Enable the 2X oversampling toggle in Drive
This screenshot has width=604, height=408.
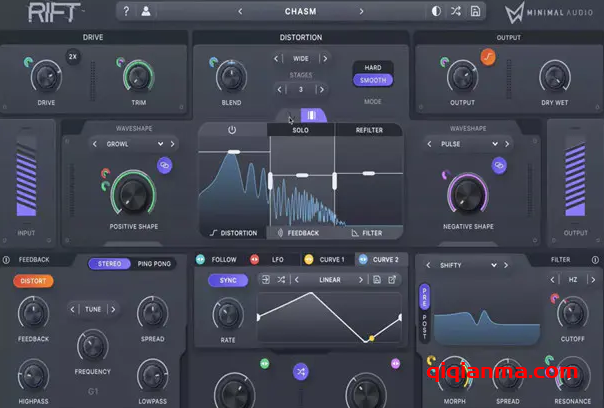[x=73, y=56]
